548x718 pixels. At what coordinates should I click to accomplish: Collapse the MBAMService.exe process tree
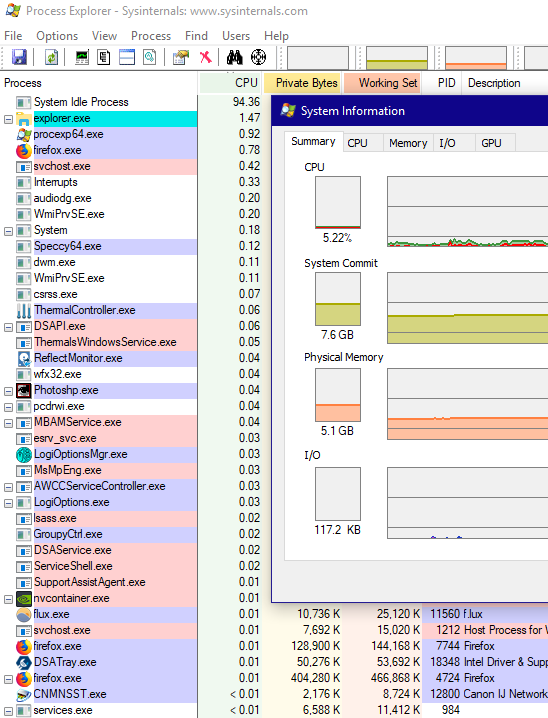(8, 423)
